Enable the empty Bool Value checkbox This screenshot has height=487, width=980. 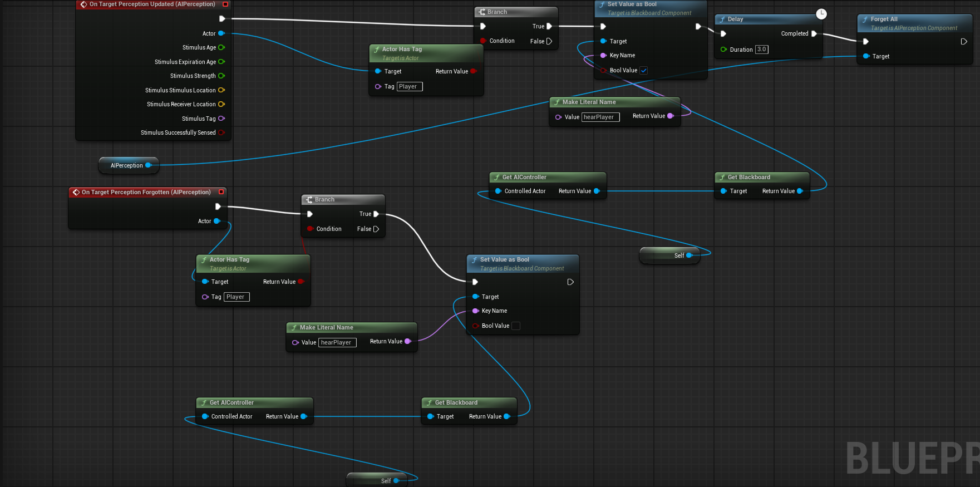click(x=516, y=326)
